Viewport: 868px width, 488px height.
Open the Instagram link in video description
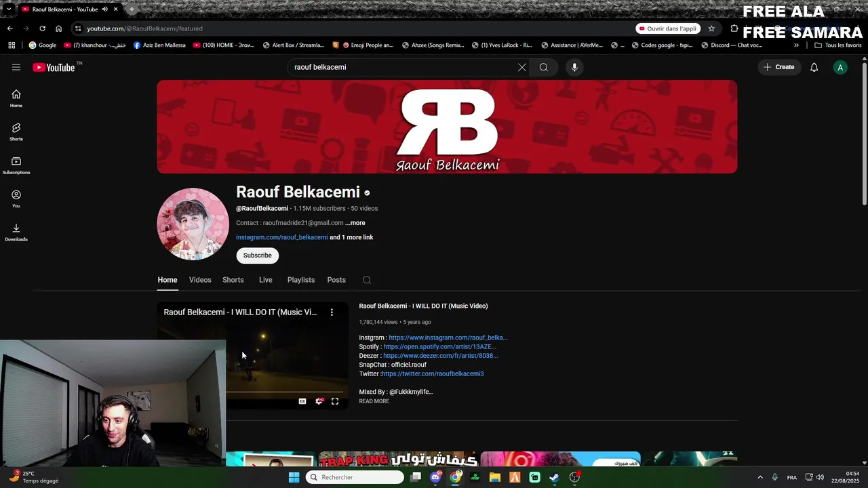click(x=448, y=338)
